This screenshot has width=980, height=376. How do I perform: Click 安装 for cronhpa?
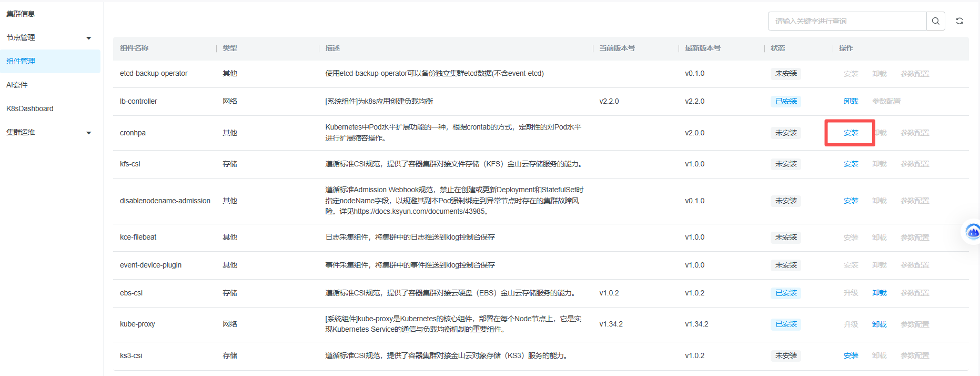[x=851, y=133]
